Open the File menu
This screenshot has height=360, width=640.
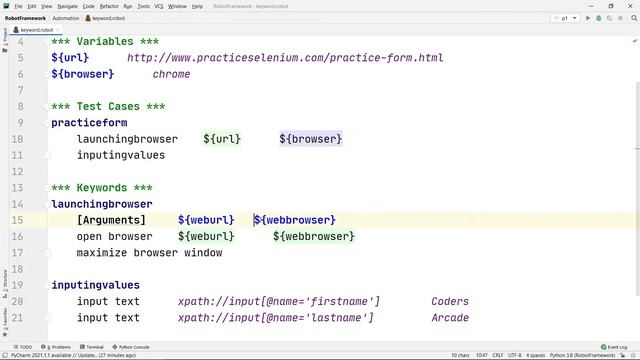18,7
